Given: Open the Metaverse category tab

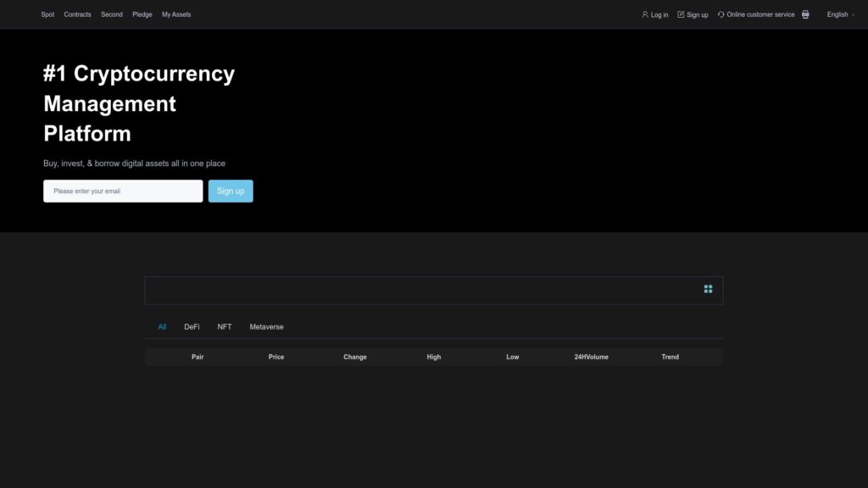Looking at the screenshot, I should pos(266,326).
